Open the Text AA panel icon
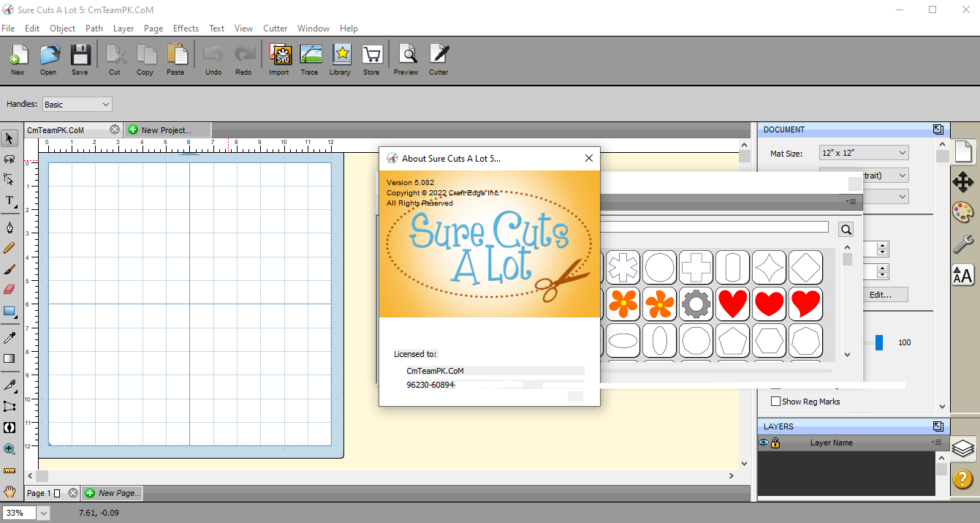The image size is (980, 523). pyautogui.click(x=963, y=275)
